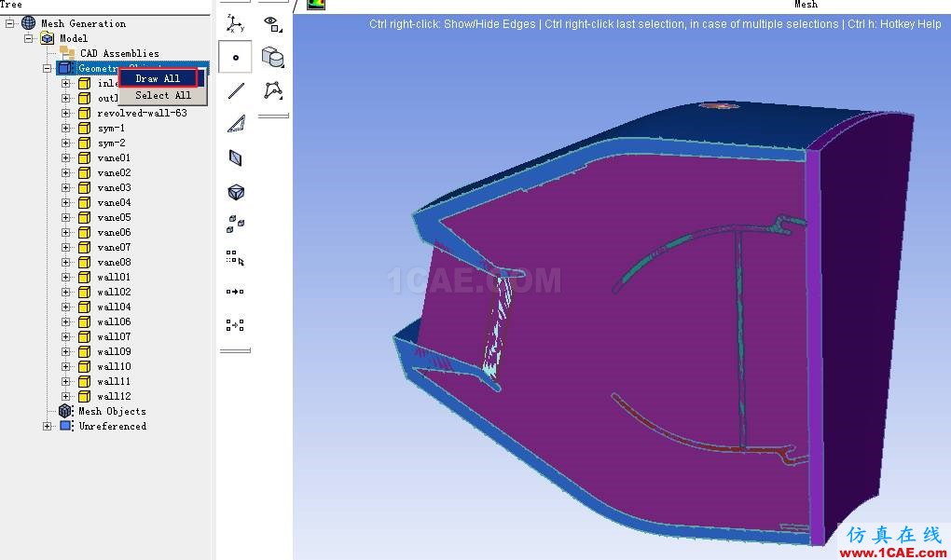Click the yellow box icon beside vane01
This screenshot has height=560, width=951.
click(x=84, y=158)
